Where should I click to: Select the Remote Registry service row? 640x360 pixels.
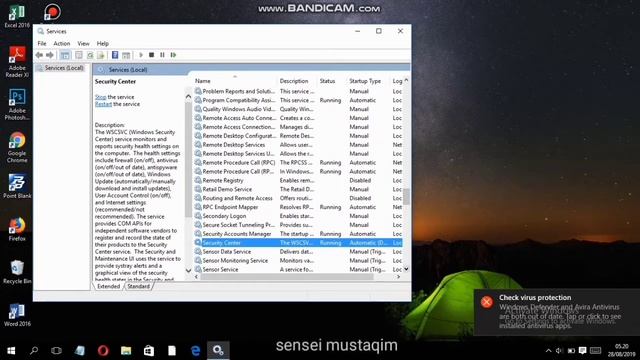[x=298, y=180]
